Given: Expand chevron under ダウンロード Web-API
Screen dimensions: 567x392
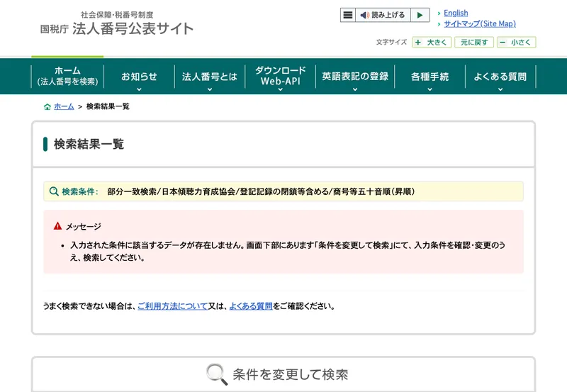Looking at the screenshot, I should point(281,89).
